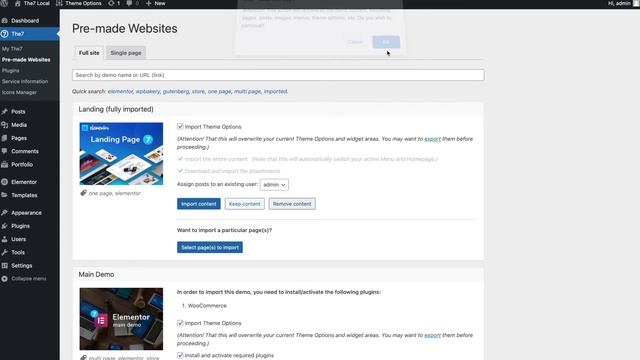
Task: Open Plugins icon in main sidebar
Action: click(4, 226)
